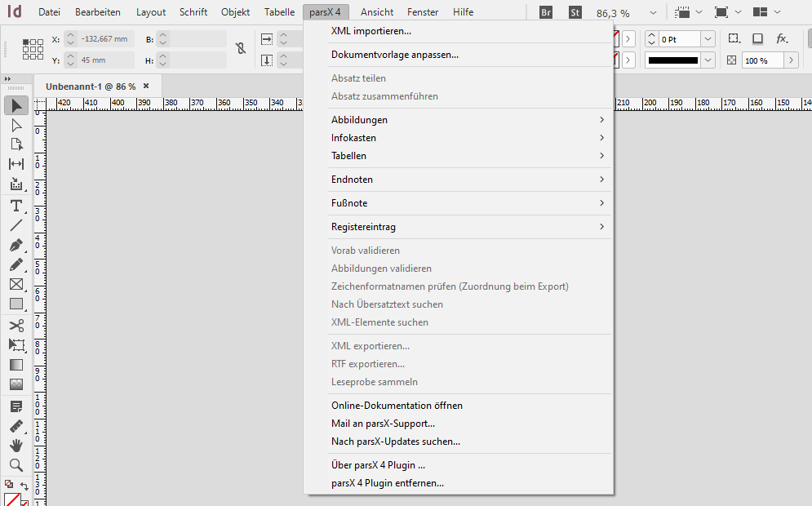
Task: Open the Bearbeiten menu
Action: click(x=98, y=12)
